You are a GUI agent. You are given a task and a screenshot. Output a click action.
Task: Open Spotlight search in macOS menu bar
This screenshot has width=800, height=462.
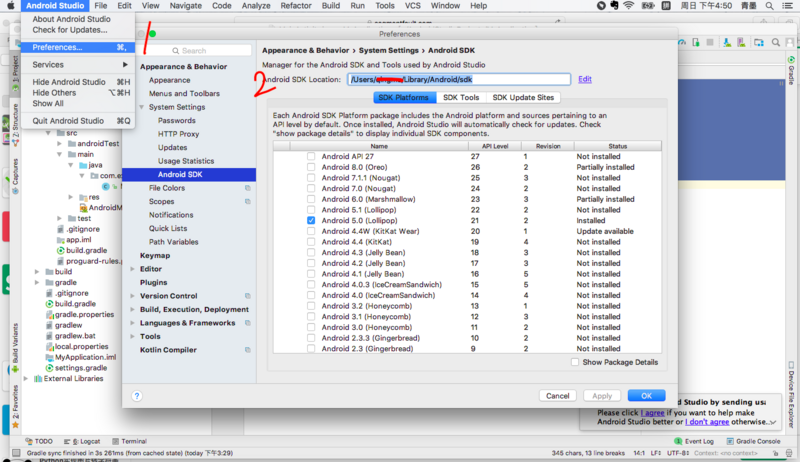(x=769, y=6)
